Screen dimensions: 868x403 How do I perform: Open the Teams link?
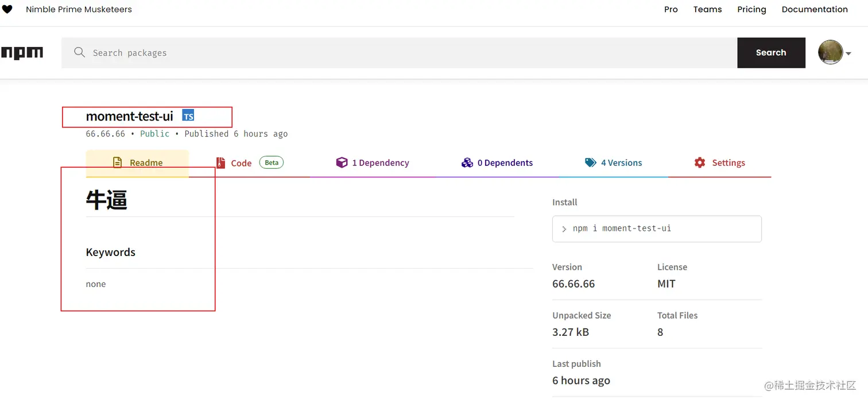click(707, 9)
